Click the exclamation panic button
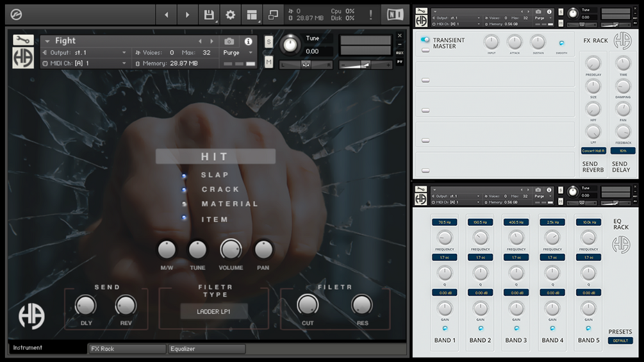The width and height of the screenshot is (644, 362). (x=370, y=15)
